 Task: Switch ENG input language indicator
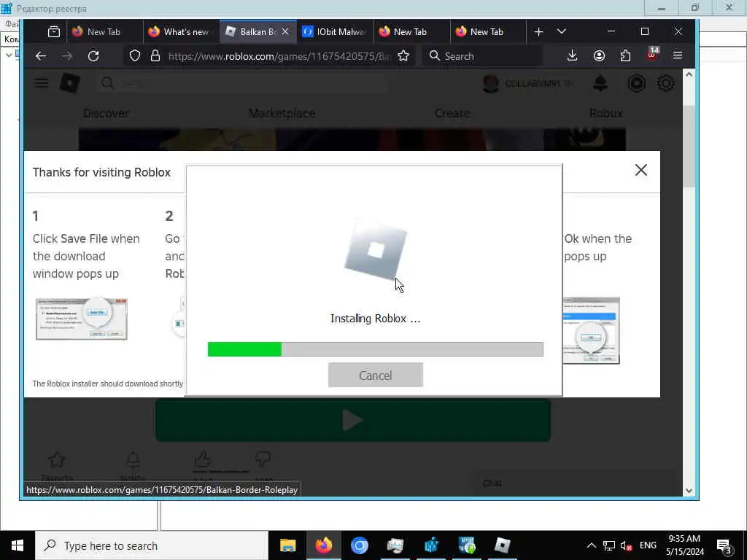coord(648,545)
